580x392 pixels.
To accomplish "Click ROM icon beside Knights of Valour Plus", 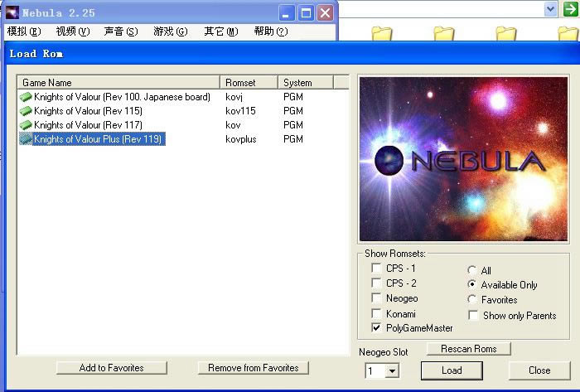I will 26,139.
